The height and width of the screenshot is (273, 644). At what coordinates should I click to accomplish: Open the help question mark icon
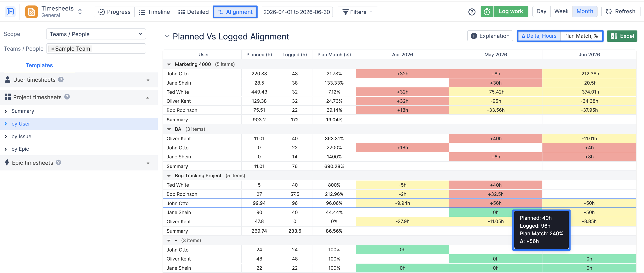pos(472,12)
